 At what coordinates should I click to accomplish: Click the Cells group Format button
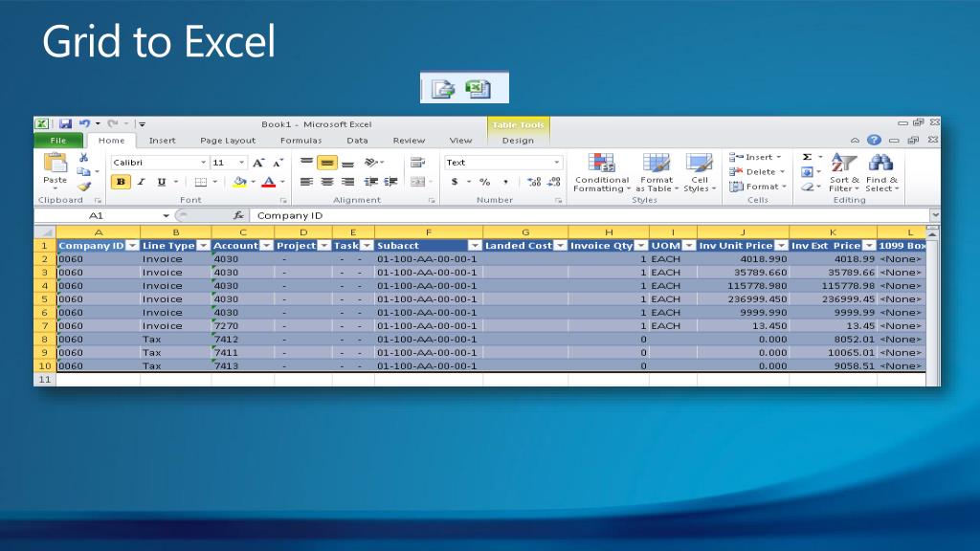pyautogui.click(x=757, y=187)
